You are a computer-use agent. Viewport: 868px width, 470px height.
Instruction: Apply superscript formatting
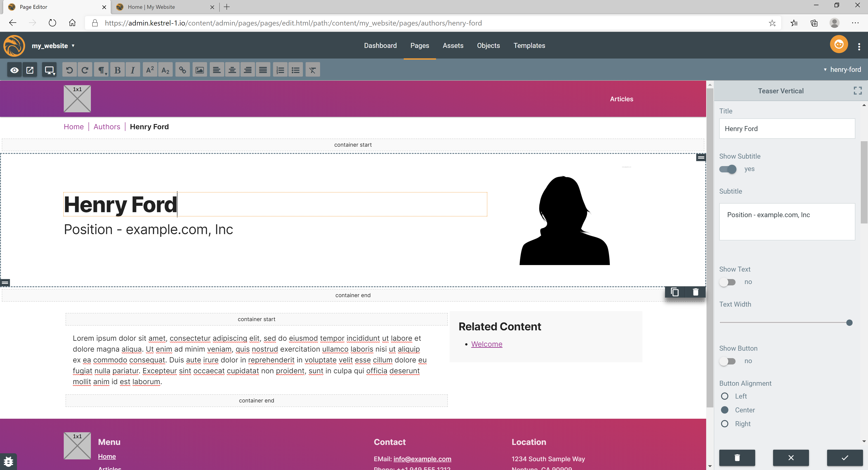[150, 70]
